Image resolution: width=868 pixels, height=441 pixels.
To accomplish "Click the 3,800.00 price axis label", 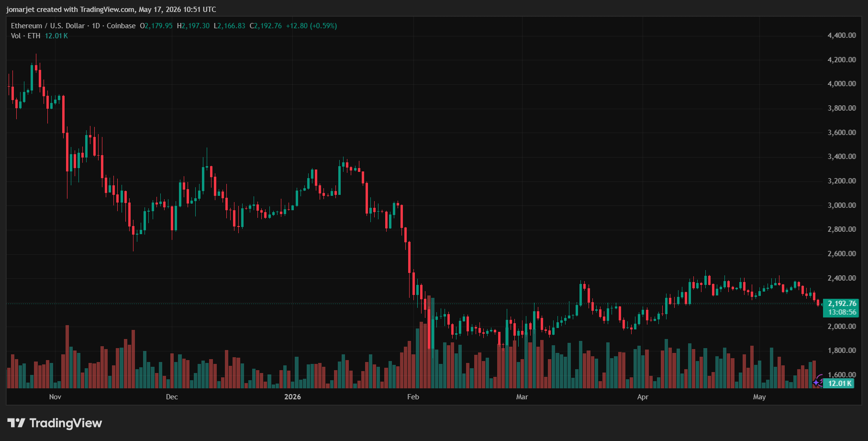I will (x=842, y=108).
